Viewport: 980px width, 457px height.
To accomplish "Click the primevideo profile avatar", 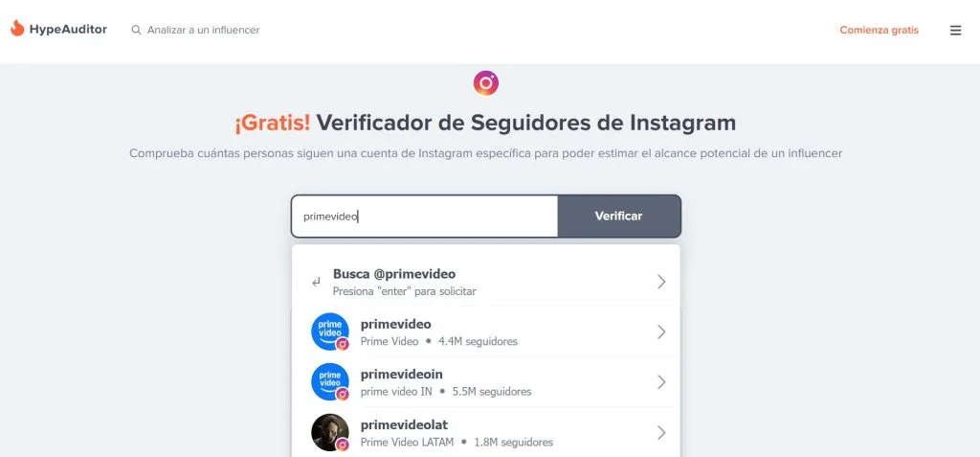I will coord(329,331).
